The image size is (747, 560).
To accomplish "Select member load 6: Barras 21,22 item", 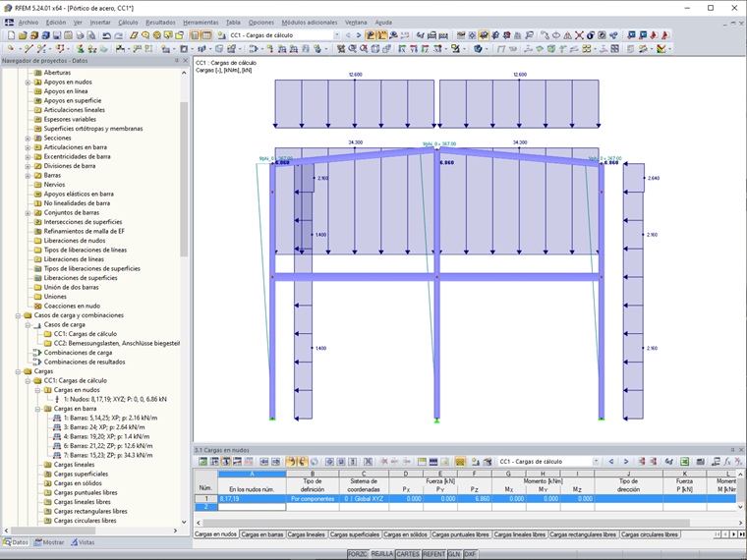I will click(x=108, y=446).
